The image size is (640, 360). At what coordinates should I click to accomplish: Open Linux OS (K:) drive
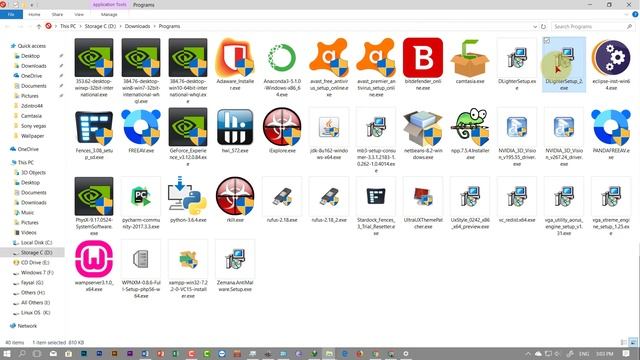point(36,312)
